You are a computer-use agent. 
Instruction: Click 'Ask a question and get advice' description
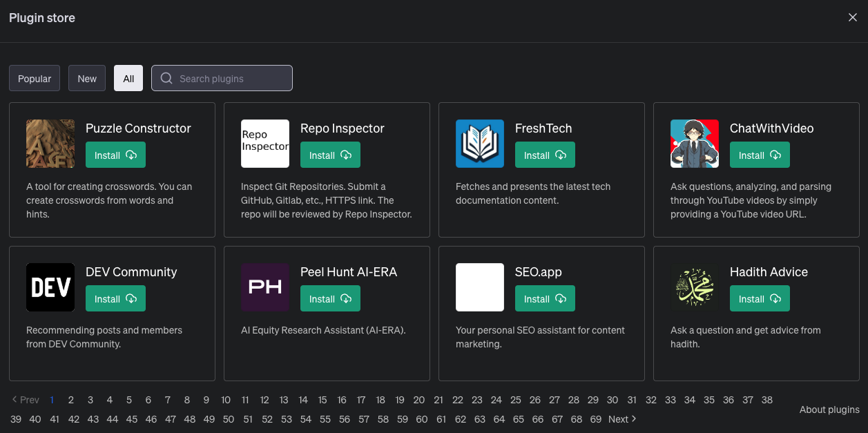[746, 337]
